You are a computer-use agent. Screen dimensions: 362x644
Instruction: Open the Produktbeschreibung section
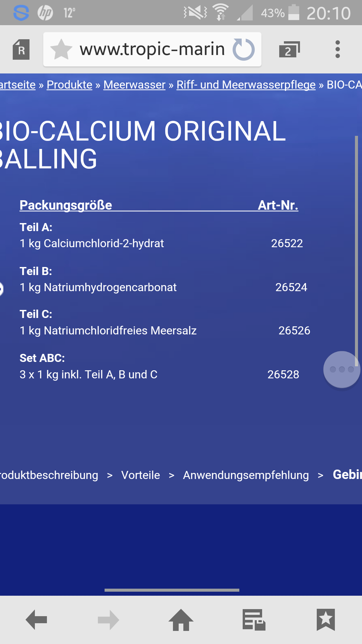49,475
